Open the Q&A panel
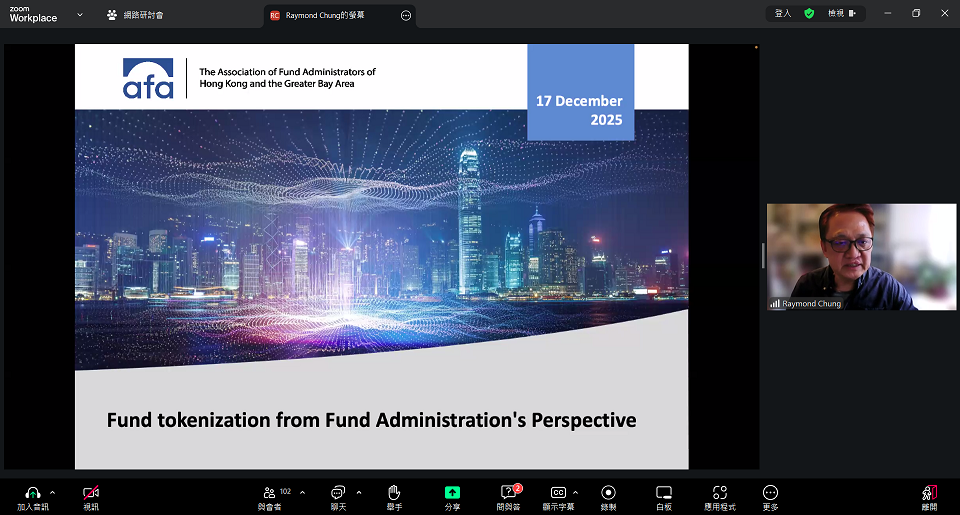 coord(509,493)
